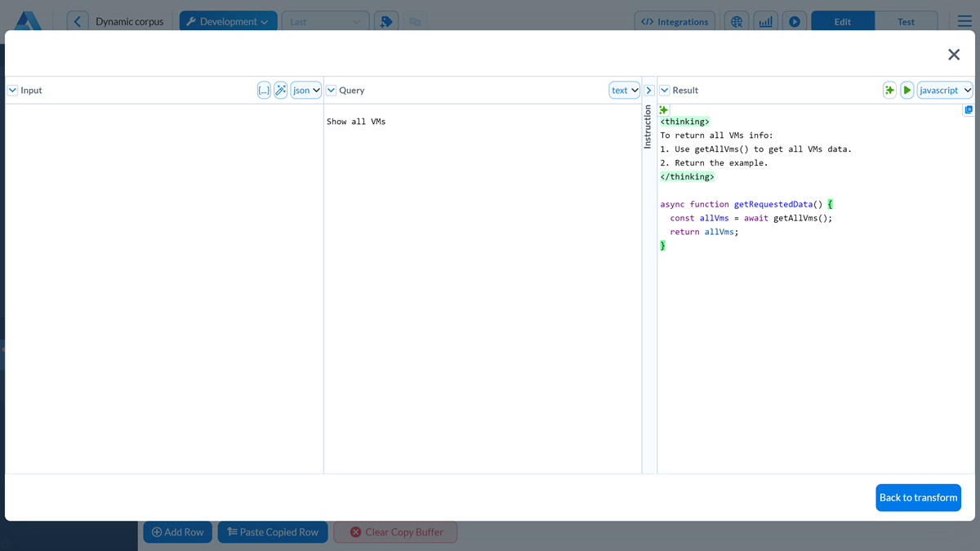Click the curly braces icon in Input toolbar
The image size is (980, 551).
(x=263, y=90)
